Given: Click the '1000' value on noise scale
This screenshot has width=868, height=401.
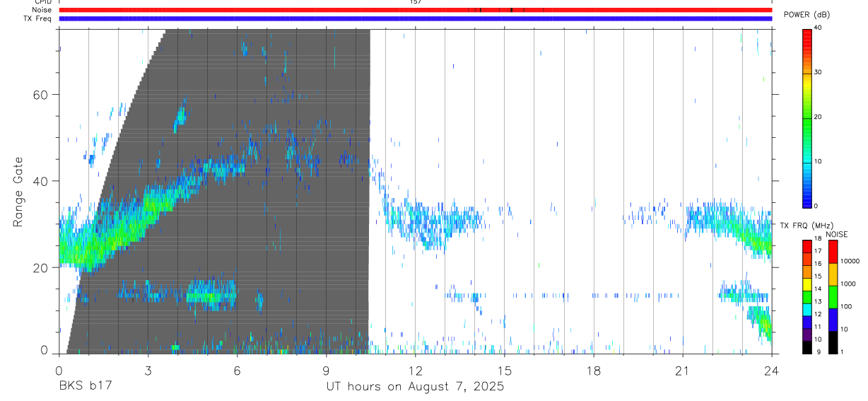Looking at the screenshot, I should (848, 284).
